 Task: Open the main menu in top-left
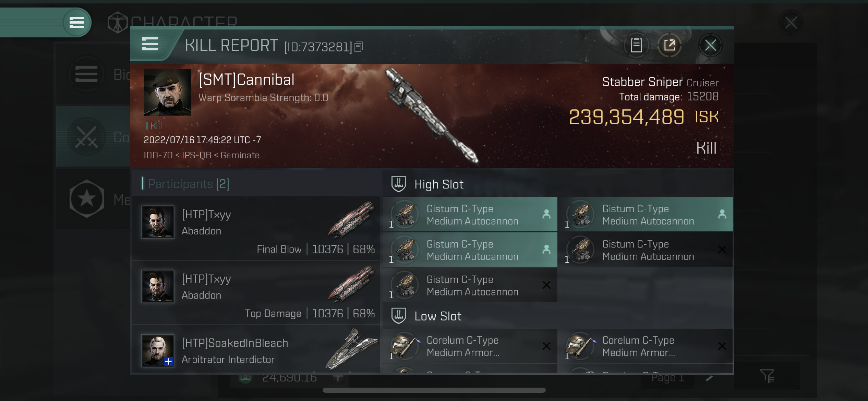pos(77,23)
